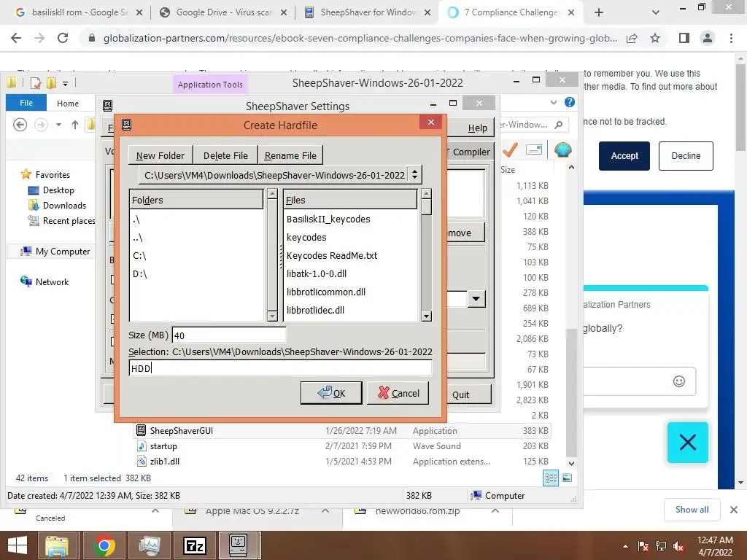Select SheepShaverGUI file in Explorer
The height and width of the screenshot is (560, 747).
pyautogui.click(x=341, y=430)
